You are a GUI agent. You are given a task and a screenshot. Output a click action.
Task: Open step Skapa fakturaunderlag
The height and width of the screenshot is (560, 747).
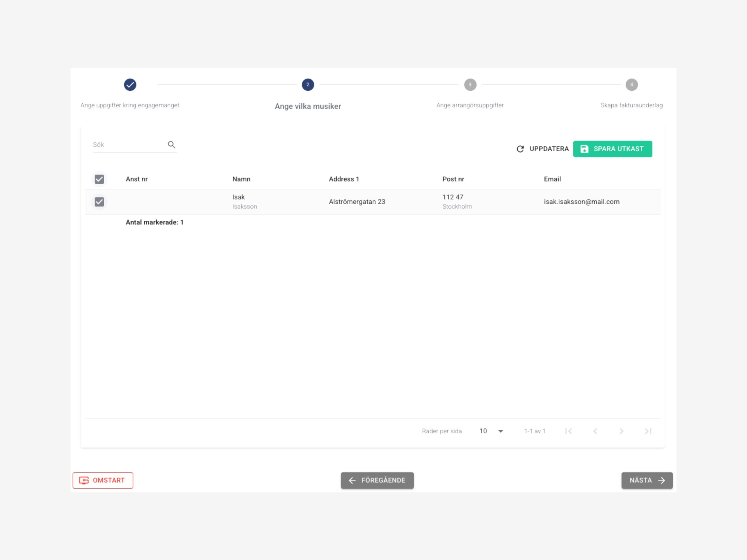click(x=631, y=105)
